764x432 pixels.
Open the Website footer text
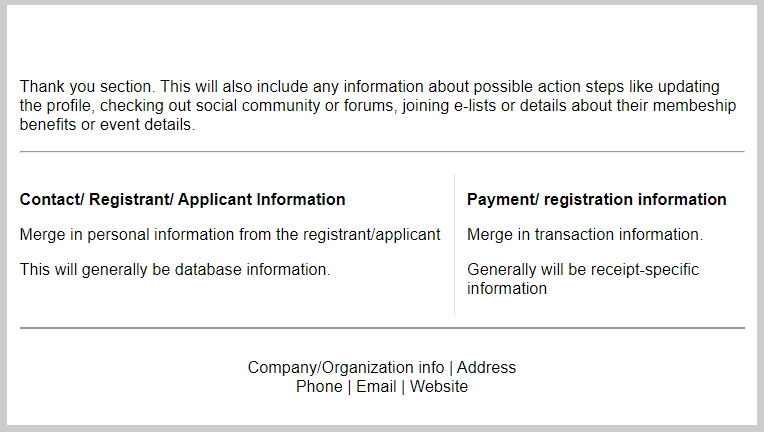click(439, 386)
